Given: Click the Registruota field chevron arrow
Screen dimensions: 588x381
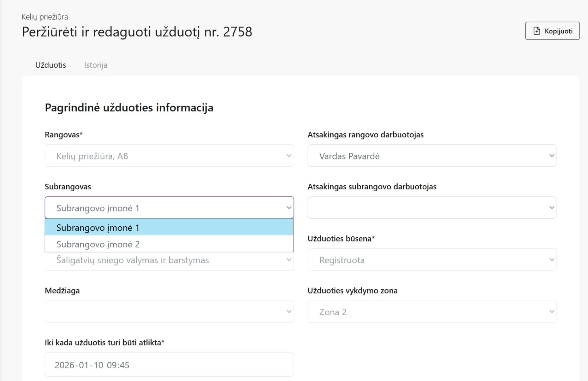Looking at the screenshot, I should pos(552,260).
